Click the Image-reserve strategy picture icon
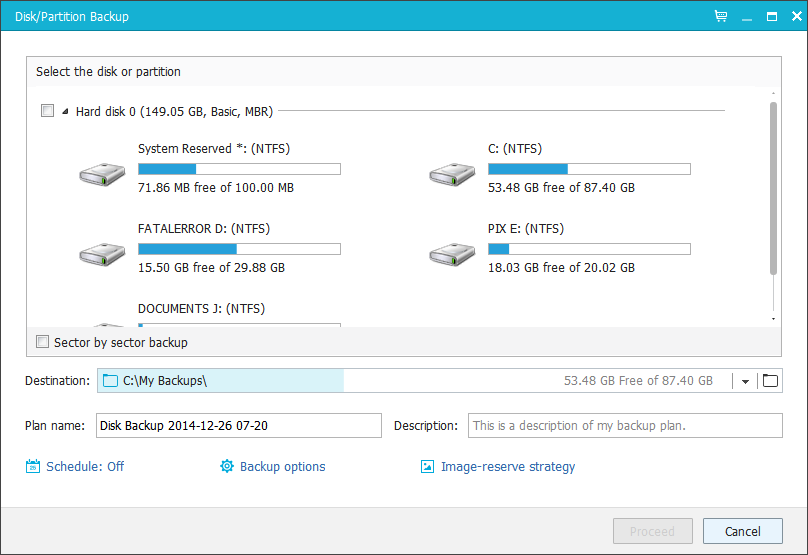The width and height of the screenshot is (808, 555). tap(428, 467)
